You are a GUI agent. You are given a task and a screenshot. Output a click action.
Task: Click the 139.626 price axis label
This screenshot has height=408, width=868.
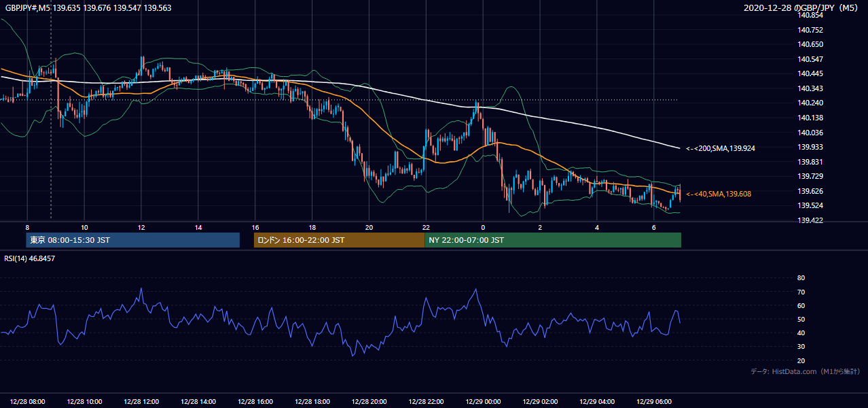pyautogui.click(x=811, y=191)
